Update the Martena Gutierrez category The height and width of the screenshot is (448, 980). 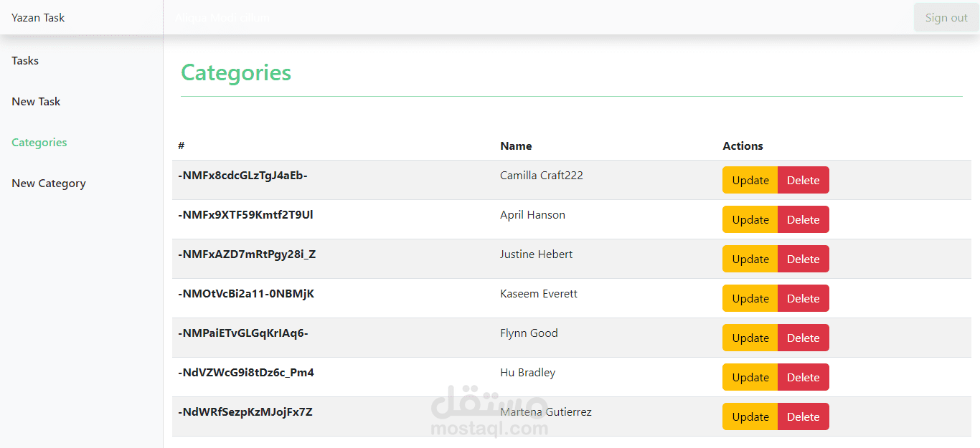click(750, 417)
